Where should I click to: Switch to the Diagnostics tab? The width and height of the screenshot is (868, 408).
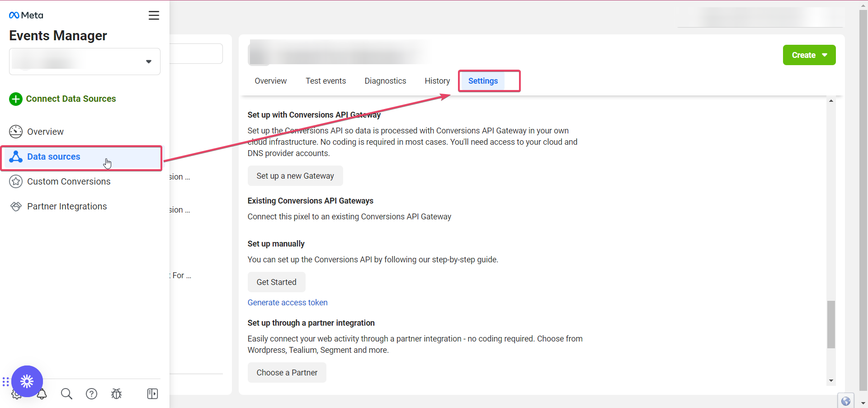click(x=385, y=81)
